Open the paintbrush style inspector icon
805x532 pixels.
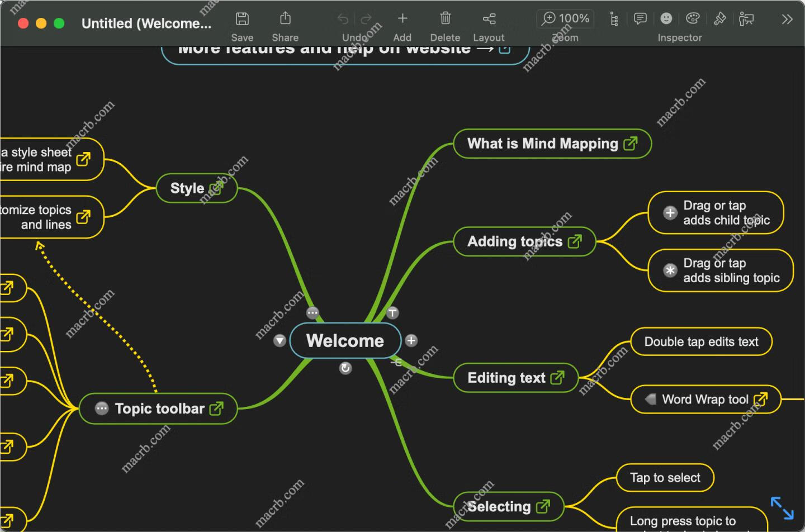[720, 18]
